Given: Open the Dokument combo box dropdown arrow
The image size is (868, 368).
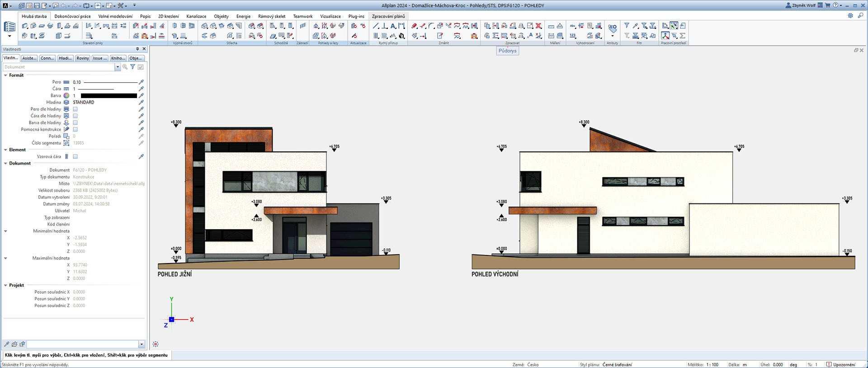Looking at the screenshot, I should [118, 67].
